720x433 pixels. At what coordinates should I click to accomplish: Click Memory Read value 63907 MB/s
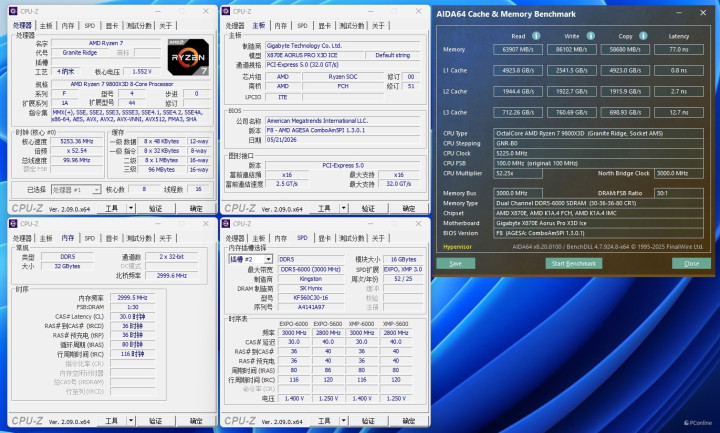[x=518, y=49]
